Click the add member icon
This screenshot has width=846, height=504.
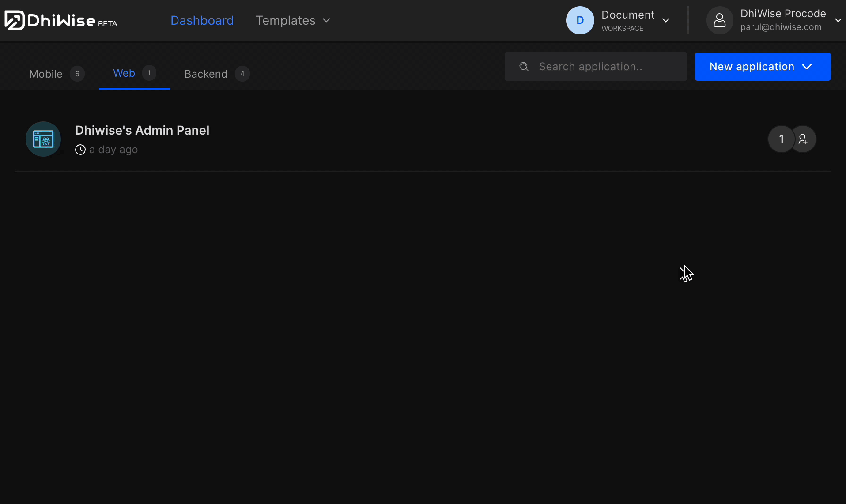[803, 139]
